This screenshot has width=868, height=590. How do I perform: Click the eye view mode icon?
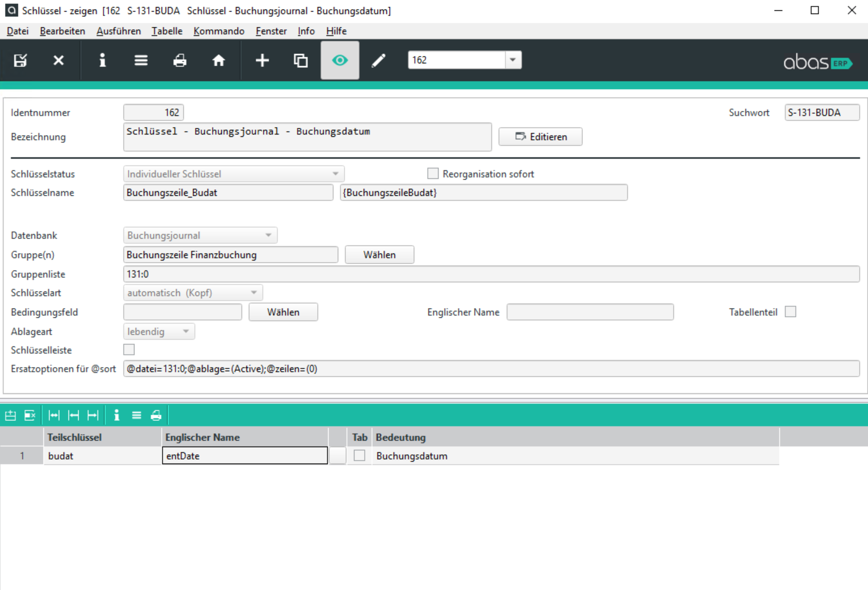click(x=340, y=60)
